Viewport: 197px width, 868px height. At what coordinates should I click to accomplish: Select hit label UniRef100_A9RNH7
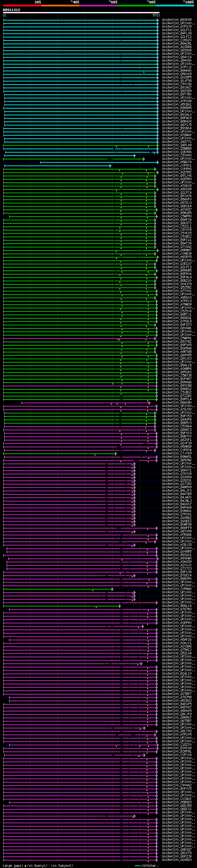pyautogui.click(x=176, y=250)
